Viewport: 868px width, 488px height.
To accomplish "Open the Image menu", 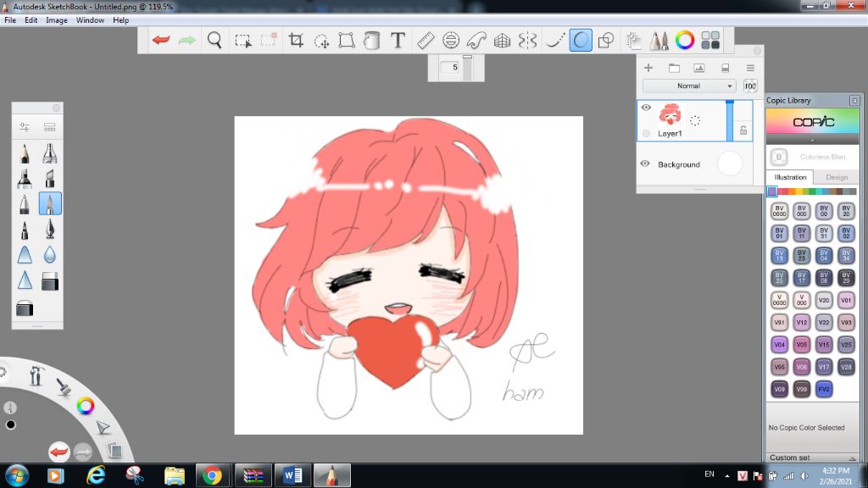I will click(x=57, y=20).
